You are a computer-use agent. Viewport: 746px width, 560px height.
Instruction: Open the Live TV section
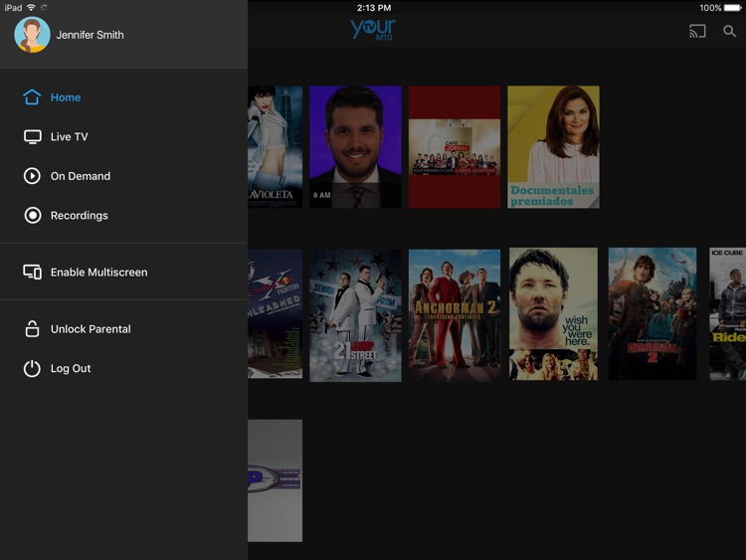tap(123, 137)
